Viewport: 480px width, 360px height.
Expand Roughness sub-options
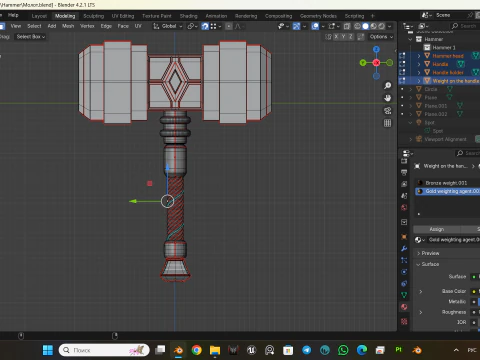(x=421, y=312)
